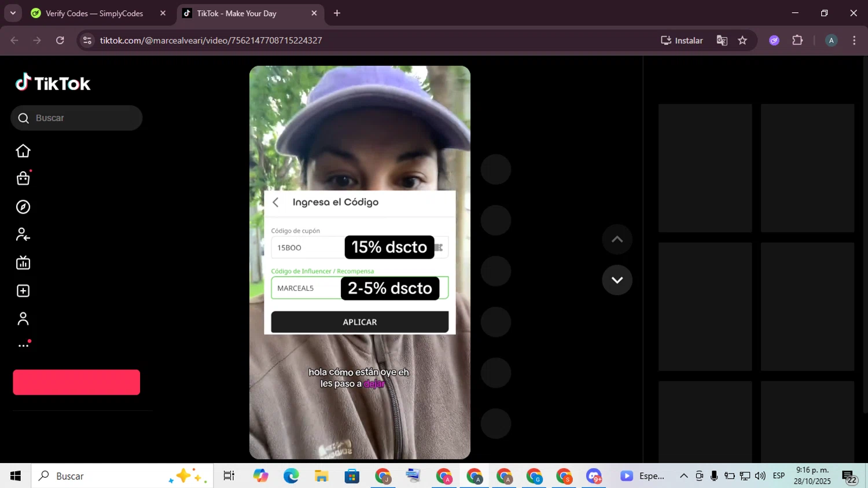Open the ESP language indicator

pyautogui.click(x=779, y=476)
